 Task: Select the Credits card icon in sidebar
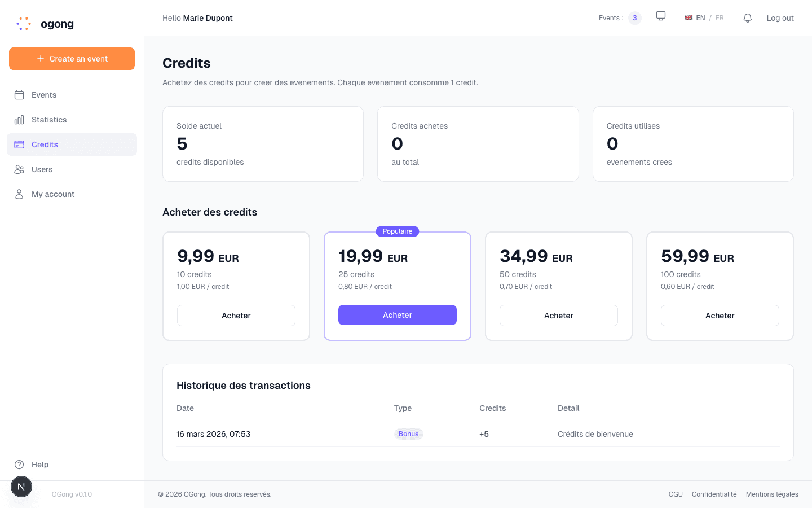point(19,144)
